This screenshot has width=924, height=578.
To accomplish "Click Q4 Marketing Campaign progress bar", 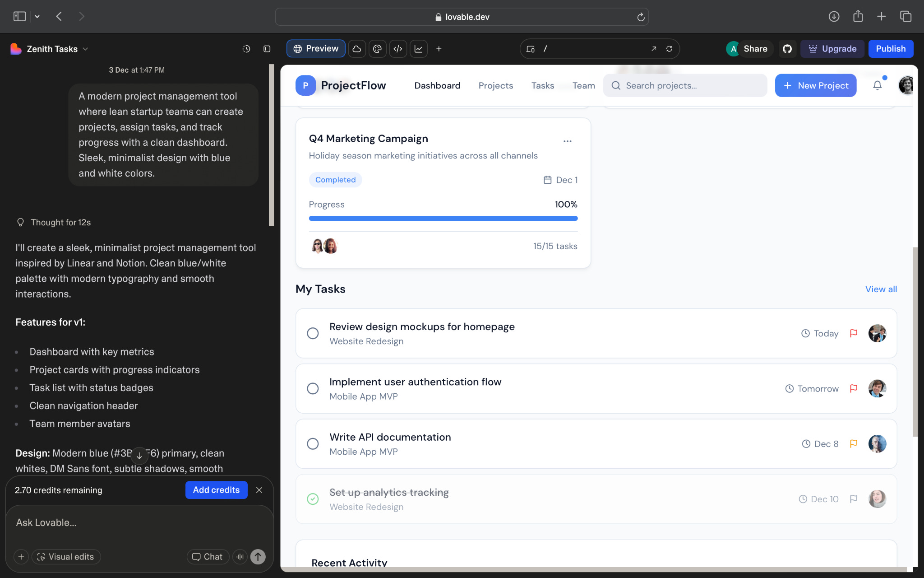I will 443,219.
